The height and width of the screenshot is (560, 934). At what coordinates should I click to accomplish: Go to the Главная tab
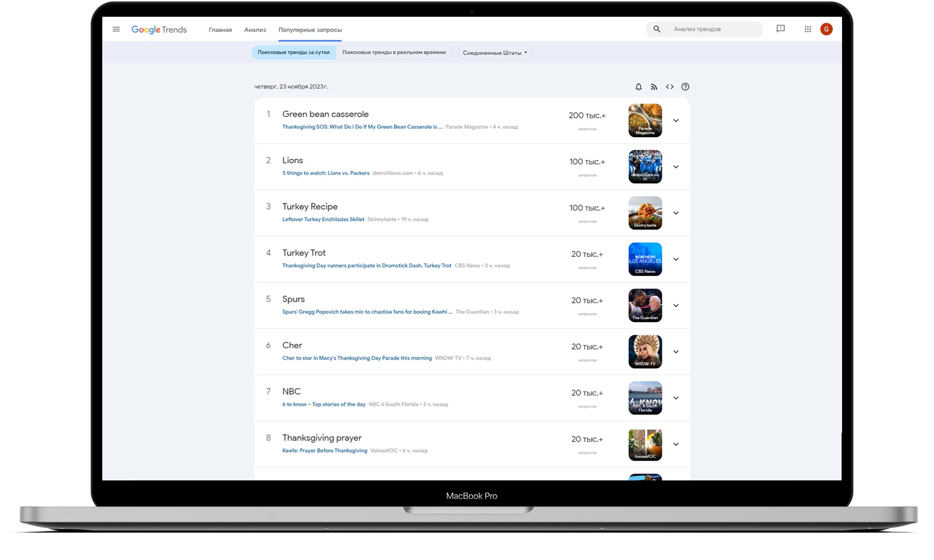[220, 30]
